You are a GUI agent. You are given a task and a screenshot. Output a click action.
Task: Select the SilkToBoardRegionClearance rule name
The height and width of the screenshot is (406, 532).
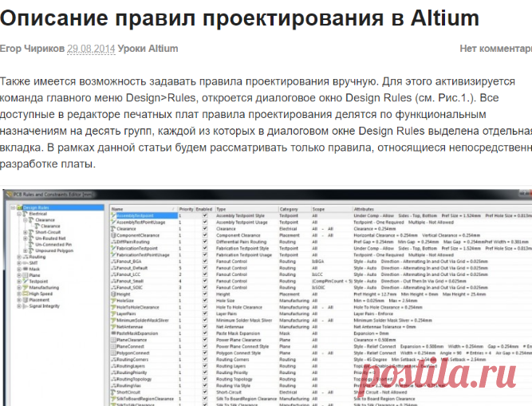pyautogui.click(x=145, y=399)
